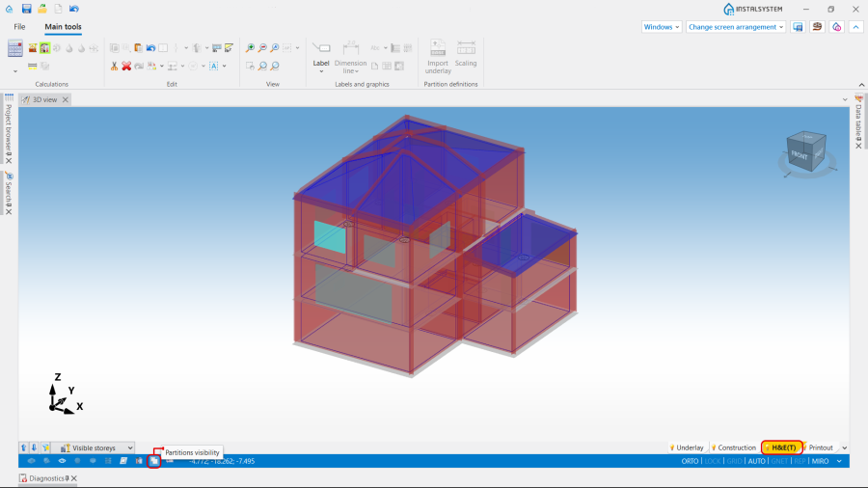Open the Windows dropdown menu
The image size is (868, 488).
click(x=662, y=27)
